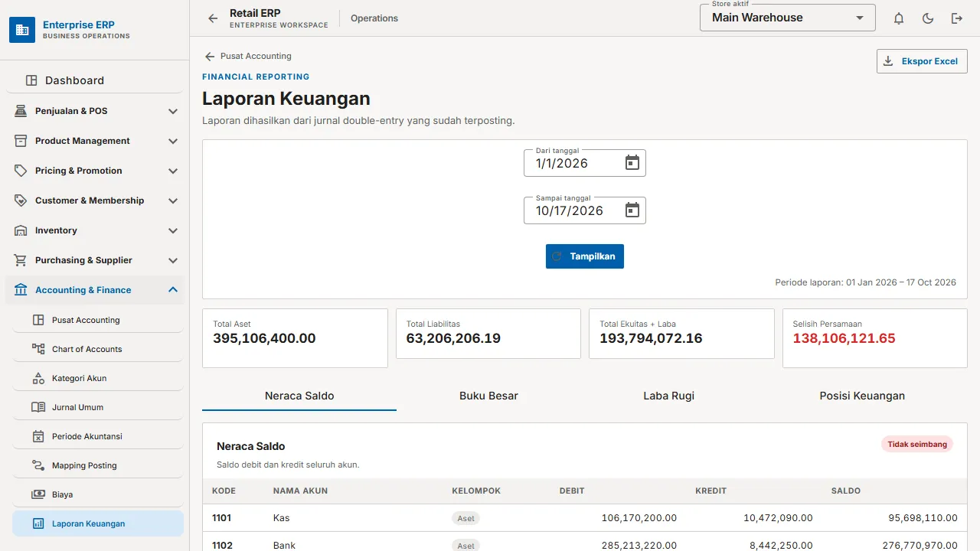Switch to the Laba Rugi tab
The width and height of the screenshot is (980, 551).
pos(668,396)
